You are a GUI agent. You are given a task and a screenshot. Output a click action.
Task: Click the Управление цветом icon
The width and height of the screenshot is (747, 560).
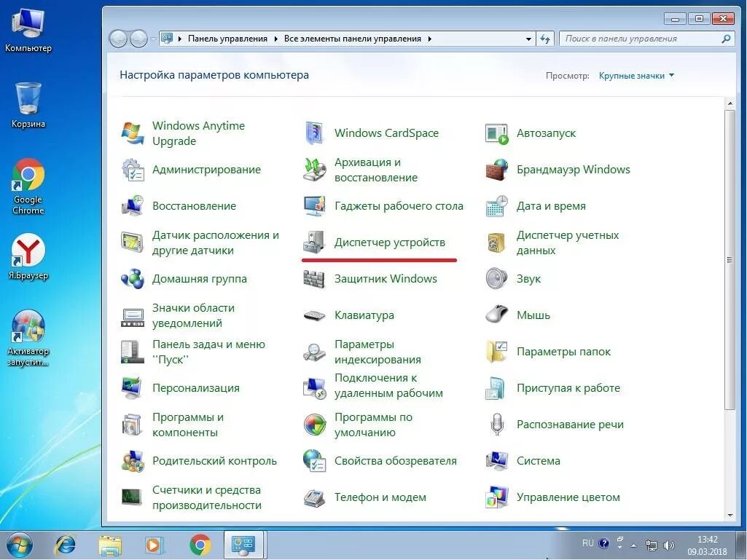point(496,497)
